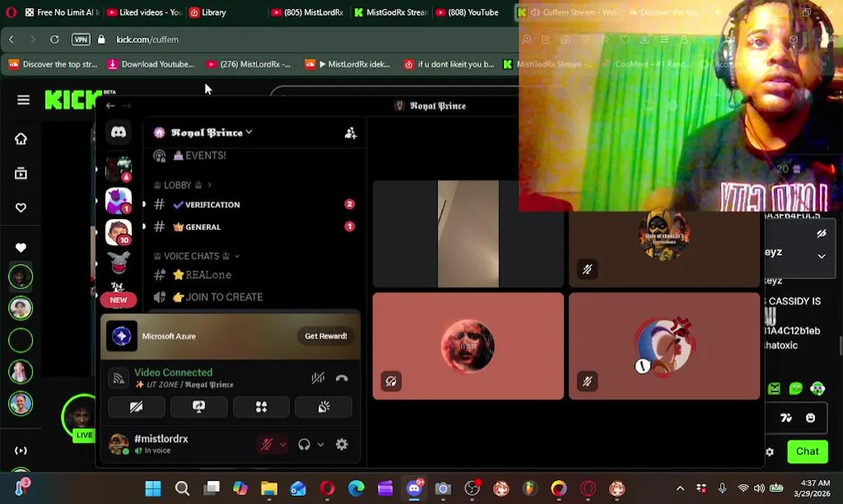Go to Kick home icon

(x=20, y=139)
